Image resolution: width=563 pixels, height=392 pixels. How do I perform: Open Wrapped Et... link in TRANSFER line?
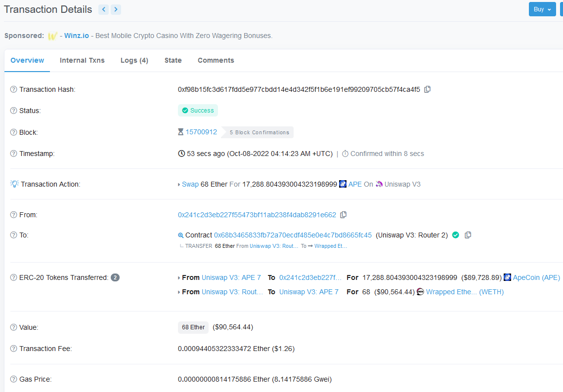point(331,246)
